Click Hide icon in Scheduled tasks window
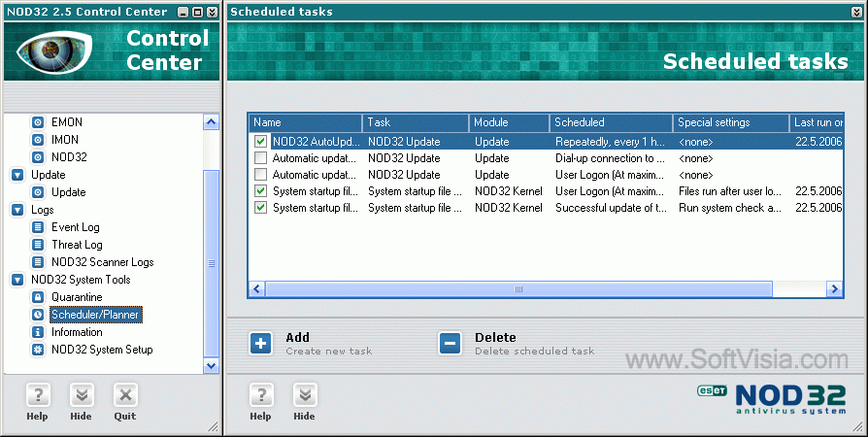This screenshot has height=437, width=868. click(x=305, y=395)
